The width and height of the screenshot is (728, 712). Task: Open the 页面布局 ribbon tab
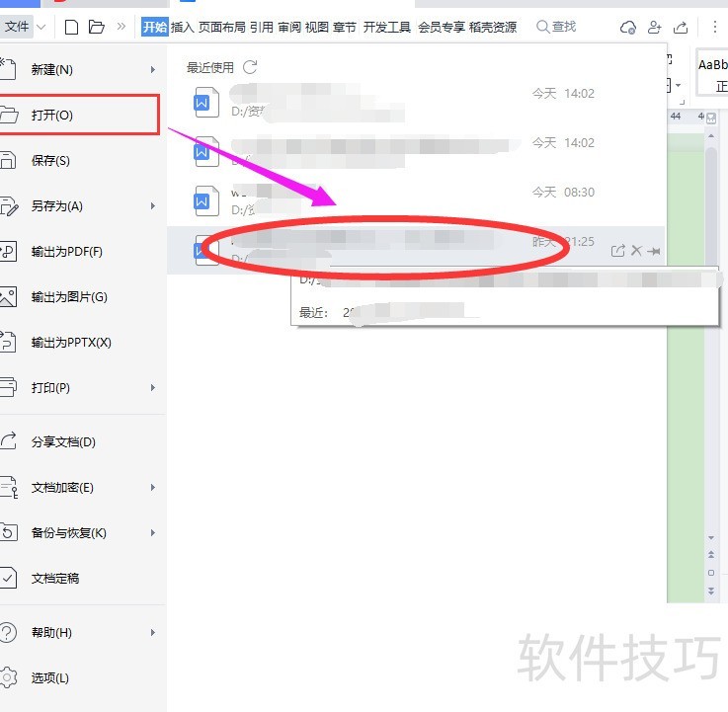click(x=222, y=27)
